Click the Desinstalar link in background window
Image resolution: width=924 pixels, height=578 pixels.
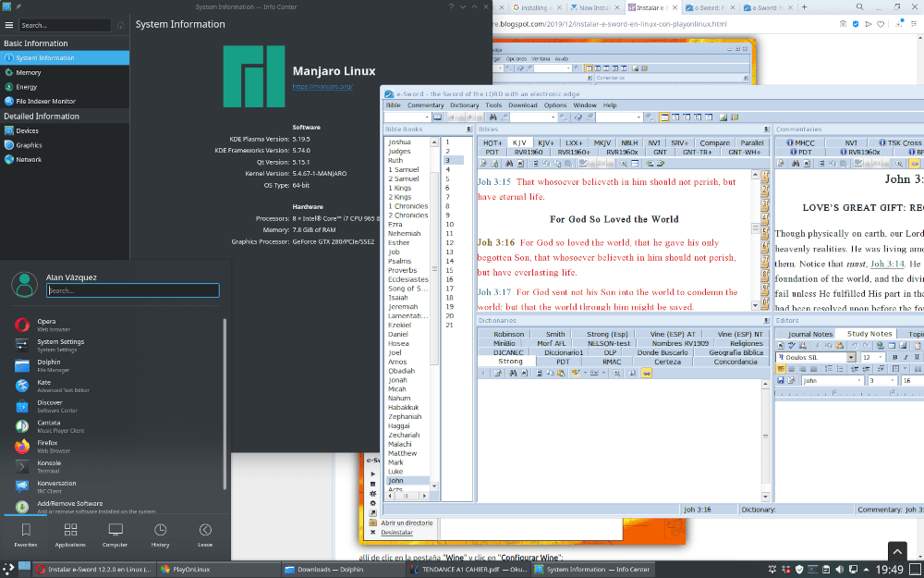point(396,533)
